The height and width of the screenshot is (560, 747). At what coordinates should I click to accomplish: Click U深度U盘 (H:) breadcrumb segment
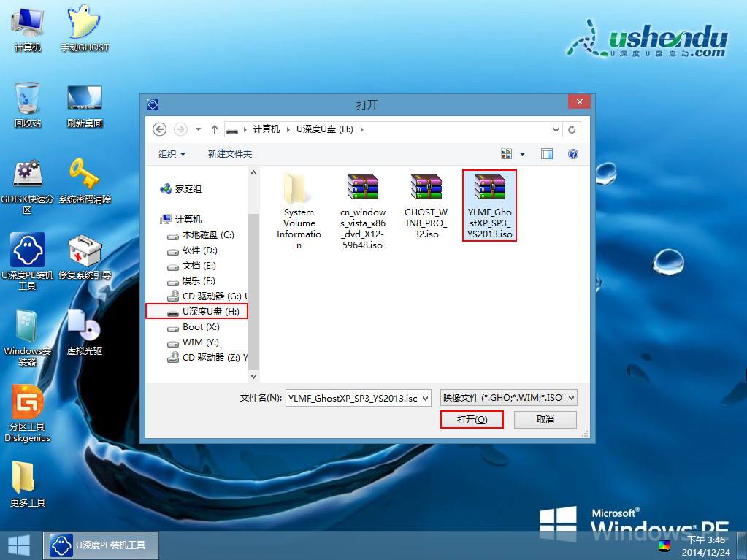[324, 129]
